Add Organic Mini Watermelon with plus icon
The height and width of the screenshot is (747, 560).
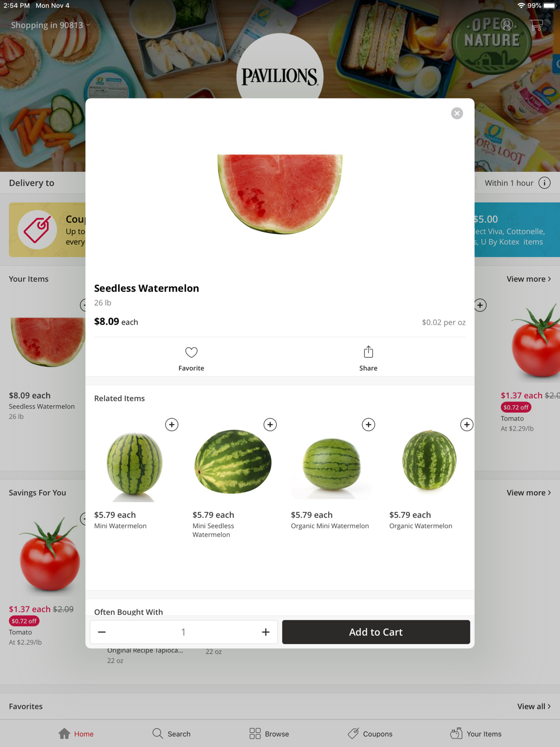368,424
